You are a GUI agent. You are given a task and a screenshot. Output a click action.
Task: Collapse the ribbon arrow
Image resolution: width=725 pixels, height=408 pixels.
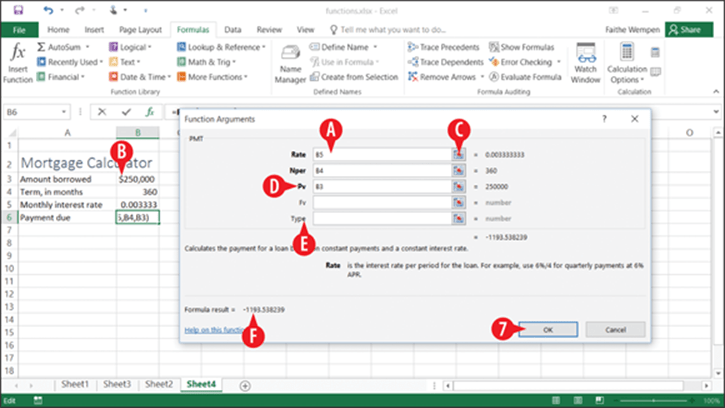716,92
